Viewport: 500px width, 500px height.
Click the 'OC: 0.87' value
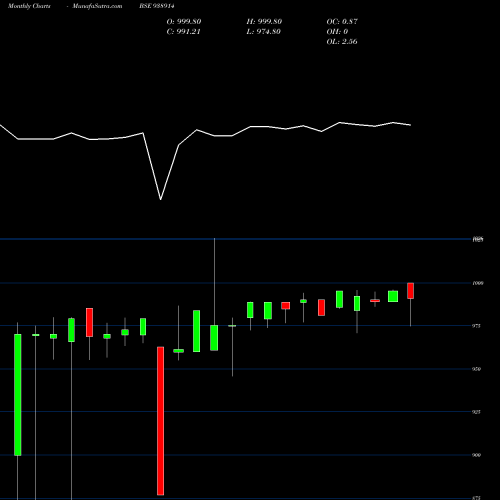[x=342, y=22]
